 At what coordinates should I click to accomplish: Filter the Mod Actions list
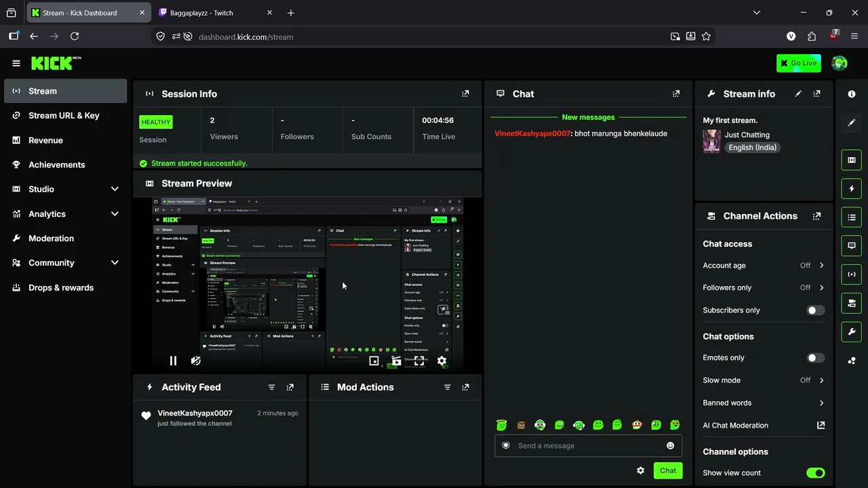(x=447, y=387)
